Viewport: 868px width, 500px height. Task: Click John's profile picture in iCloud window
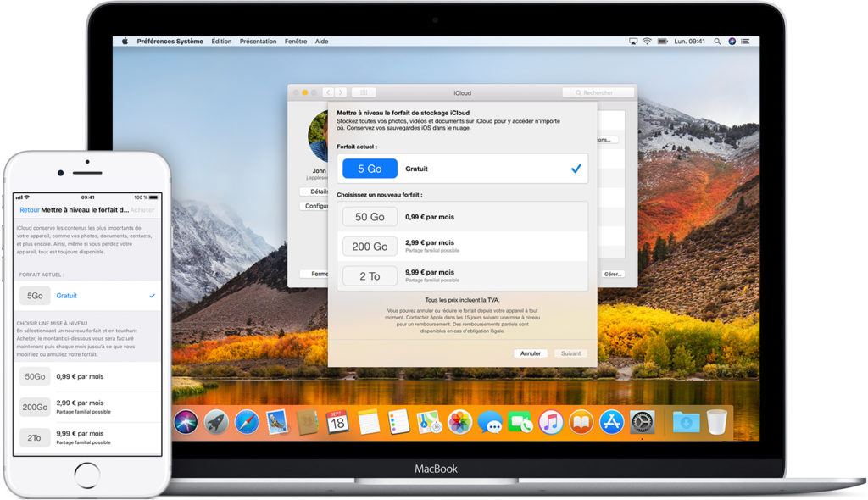click(x=319, y=136)
